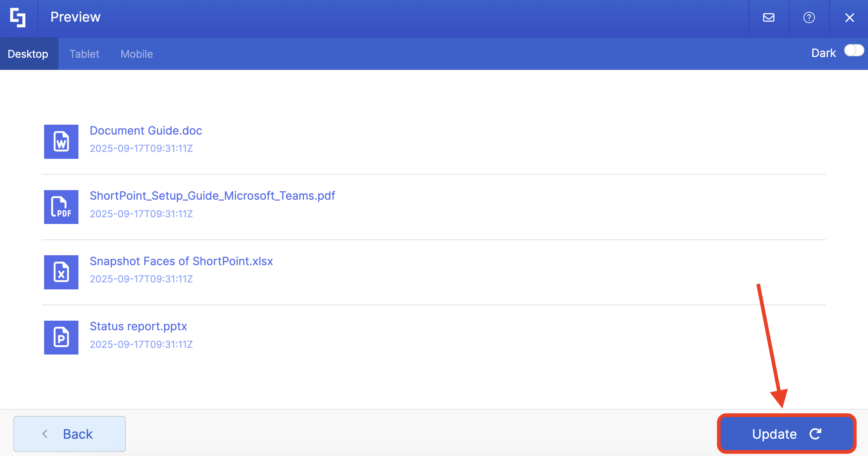
Task: Click the refresh arrow in Update button
Action: [815, 434]
